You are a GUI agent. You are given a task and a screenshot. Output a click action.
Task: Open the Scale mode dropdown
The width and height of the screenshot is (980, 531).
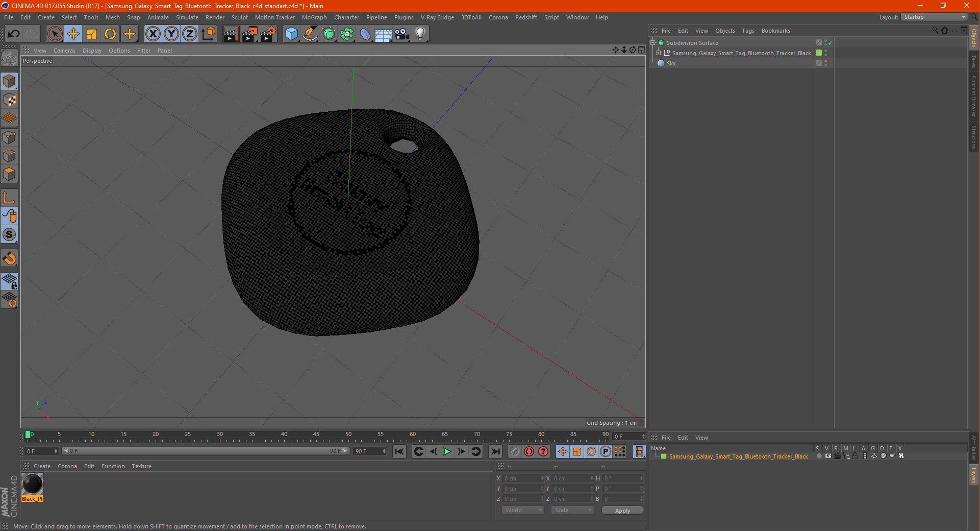[x=572, y=510]
